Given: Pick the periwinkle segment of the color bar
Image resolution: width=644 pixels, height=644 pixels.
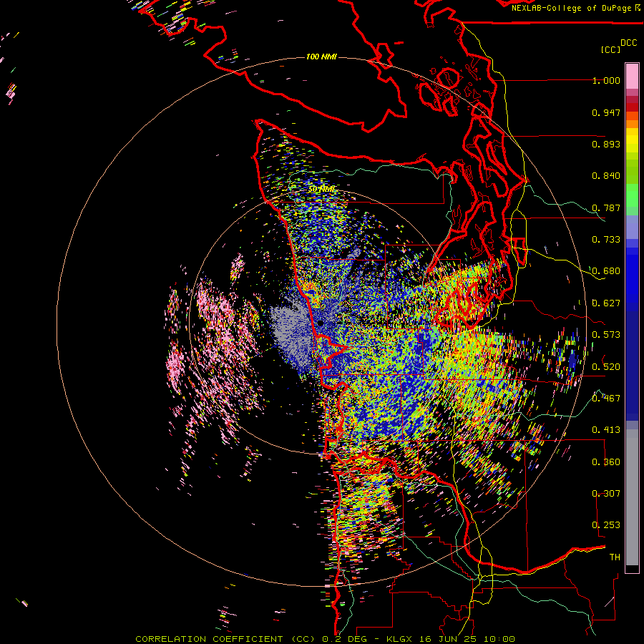Looking at the screenshot, I should coord(632,227).
